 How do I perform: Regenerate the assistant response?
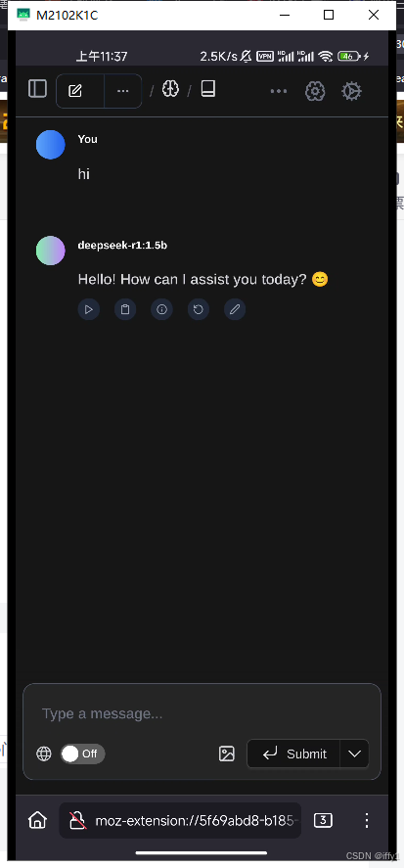(199, 309)
